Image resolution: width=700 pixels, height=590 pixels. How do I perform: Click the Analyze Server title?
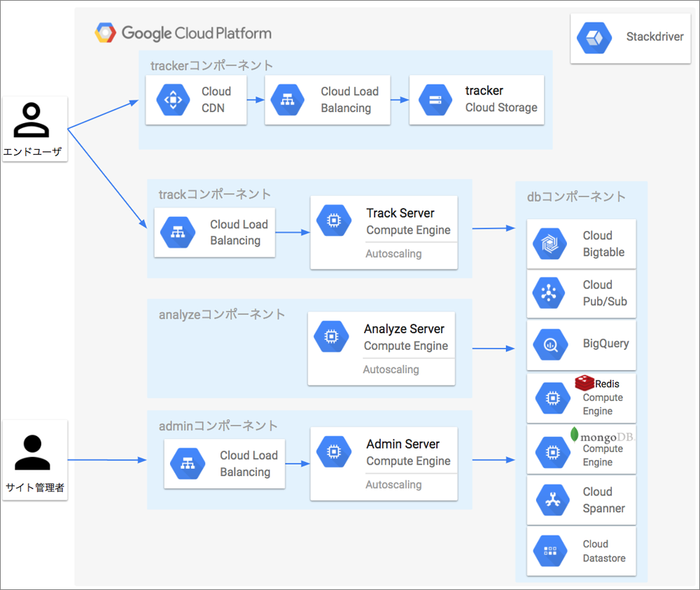[404, 329]
